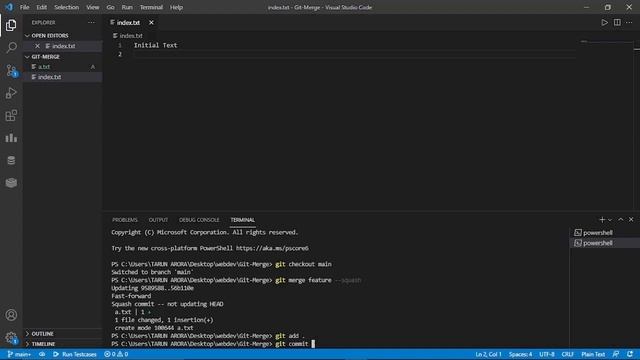640x360 pixels.
Task: Open the terminal launch profile dropdown arrow
Action: click(610, 220)
